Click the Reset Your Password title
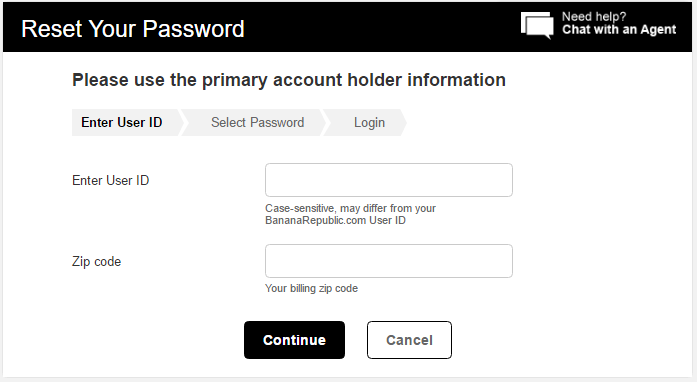 pyautogui.click(x=132, y=29)
